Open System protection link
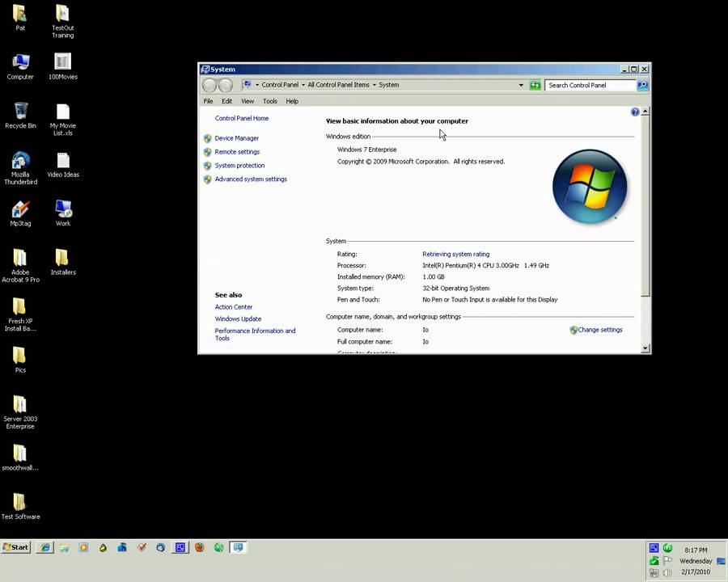Image resolution: width=728 pixels, height=582 pixels. (239, 165)
